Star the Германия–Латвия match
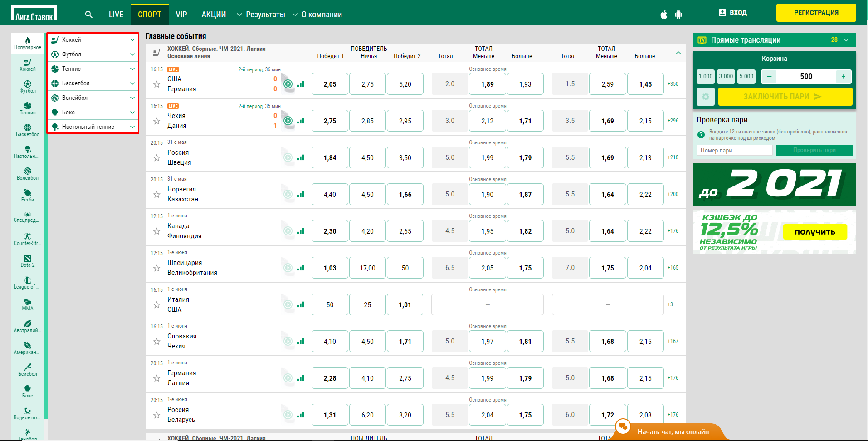868x441 pixels. point(156,378)
